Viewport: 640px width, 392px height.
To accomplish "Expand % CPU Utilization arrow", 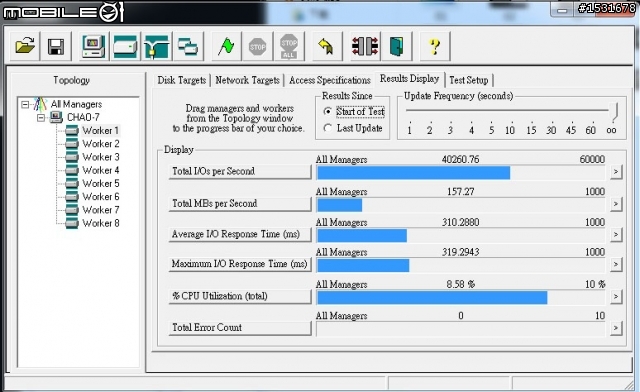I will click(616, 297).
